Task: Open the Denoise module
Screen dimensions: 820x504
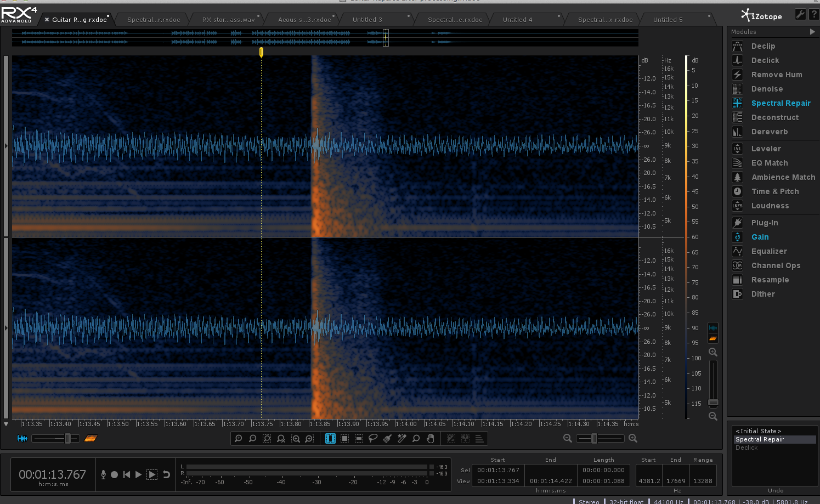Action: [767, 89]
